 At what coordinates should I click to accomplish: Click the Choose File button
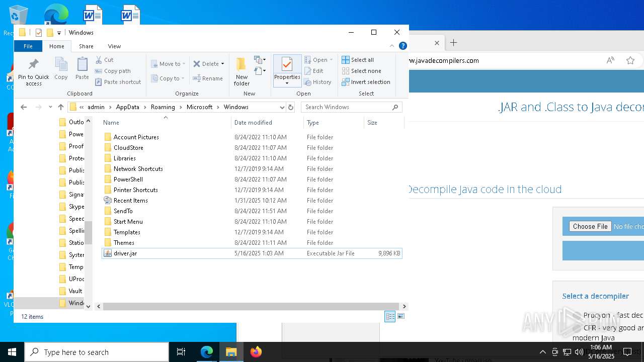(x=590, y=226)
